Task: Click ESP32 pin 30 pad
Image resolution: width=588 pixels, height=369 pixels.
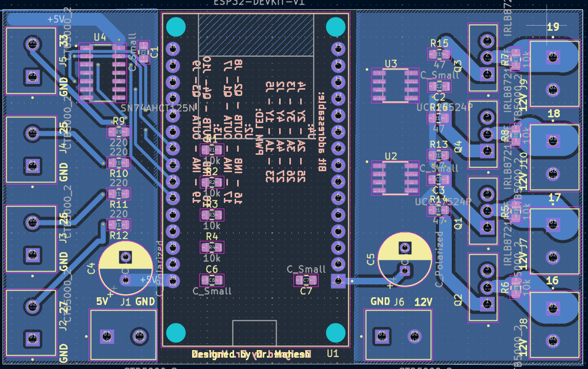Action: [173, 281]
